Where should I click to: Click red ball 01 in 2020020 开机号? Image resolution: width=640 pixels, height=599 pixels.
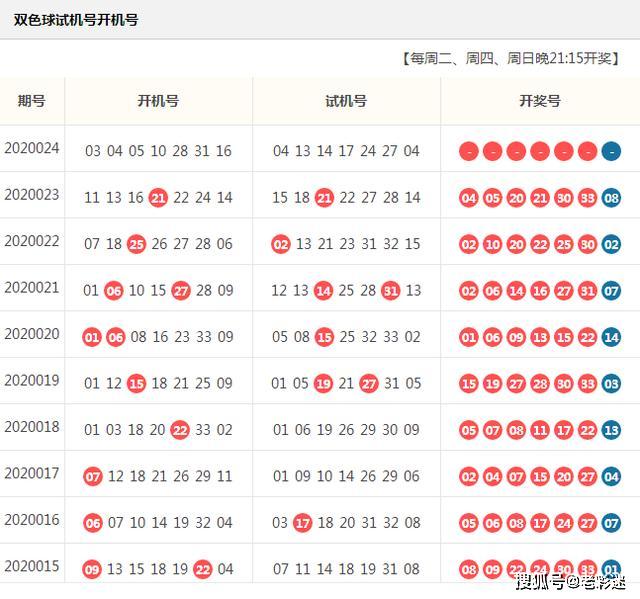[x=92, y=337]
